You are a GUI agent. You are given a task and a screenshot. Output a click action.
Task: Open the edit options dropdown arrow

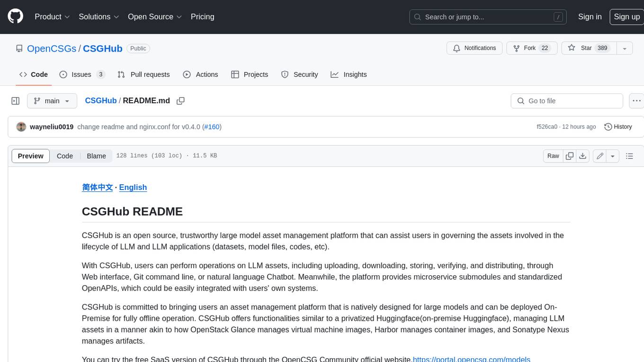[x=613, y=156]
